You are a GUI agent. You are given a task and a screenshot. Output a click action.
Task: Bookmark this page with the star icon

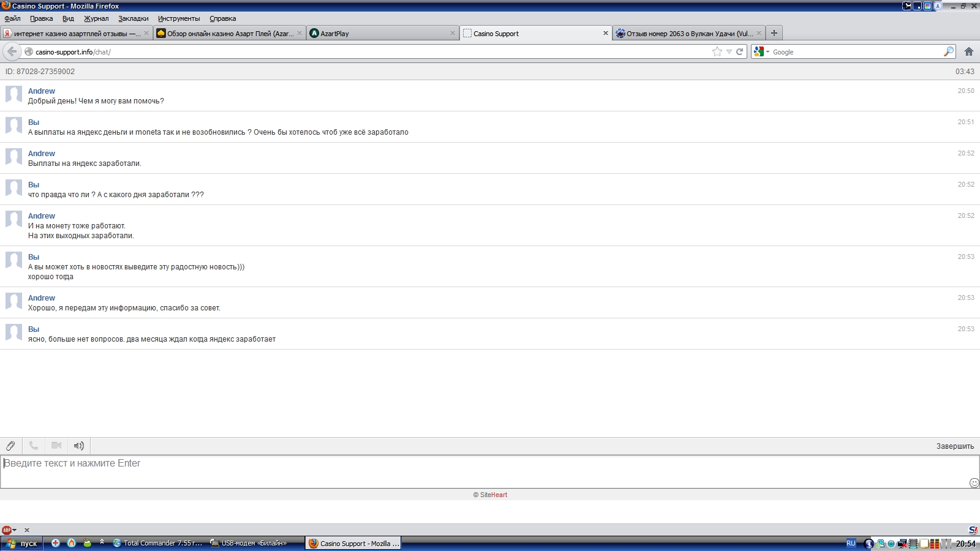pos(717,51)
